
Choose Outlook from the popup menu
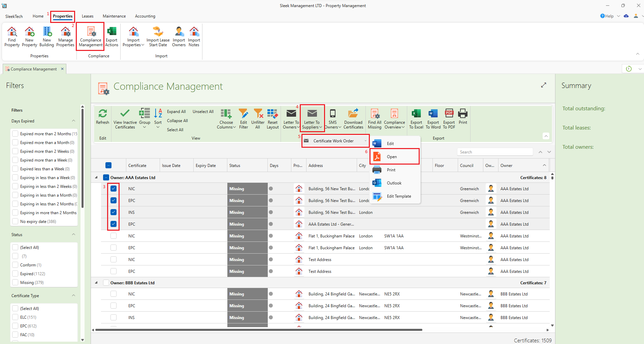click(394, 183)
